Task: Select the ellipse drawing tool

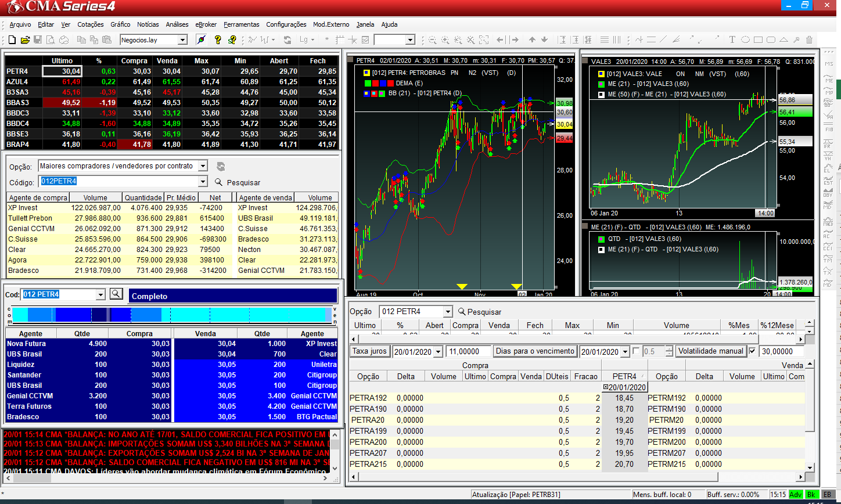Action: pyautogui.click(x=745, y=40)
